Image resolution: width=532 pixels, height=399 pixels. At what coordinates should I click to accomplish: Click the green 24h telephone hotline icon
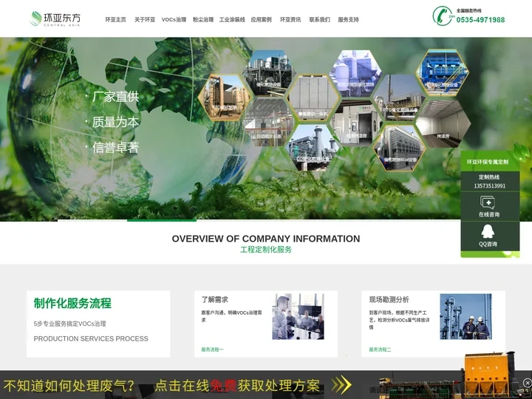click(x=443, y=16)
